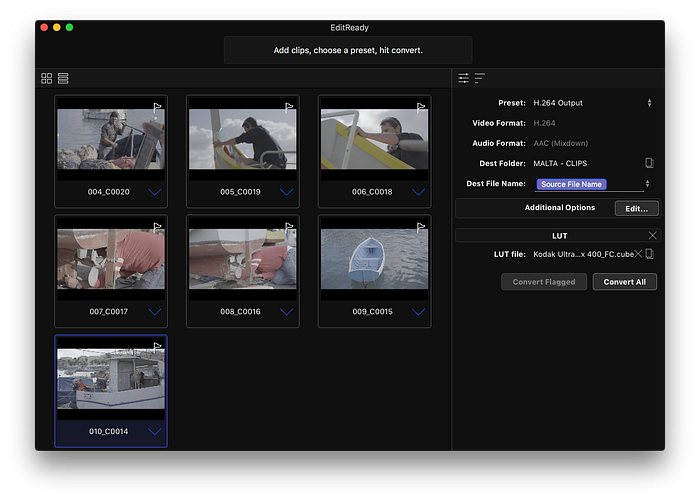The width and height of the screenshot is (700, 501).
Task: Toggle flag on clip 004_C0020
Action: tap(157, 107)
